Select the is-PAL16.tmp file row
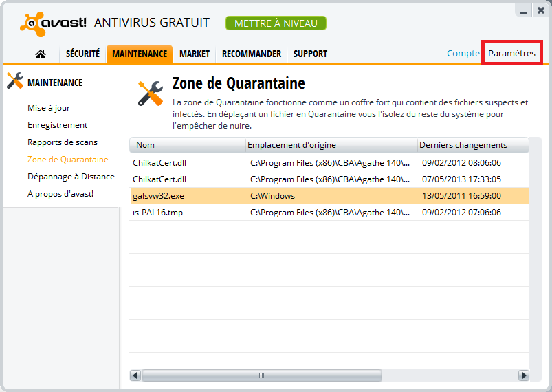 click(x=329, y=213)
